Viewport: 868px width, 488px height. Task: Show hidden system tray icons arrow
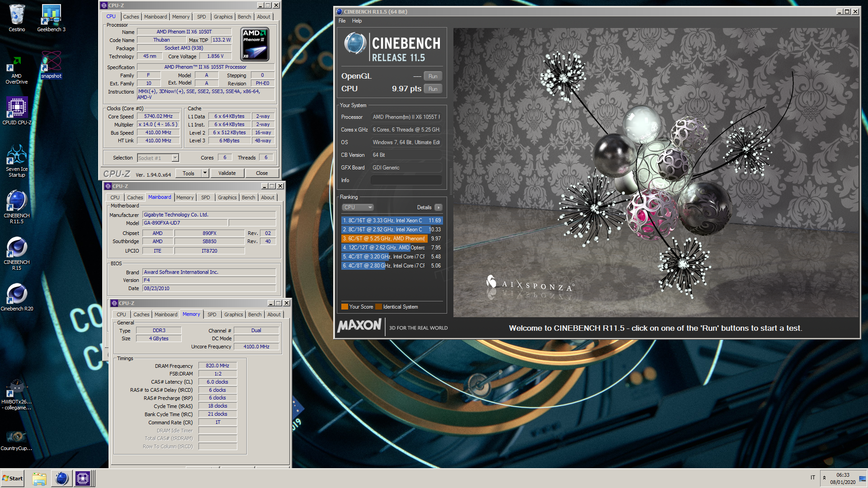pos(824,478)
